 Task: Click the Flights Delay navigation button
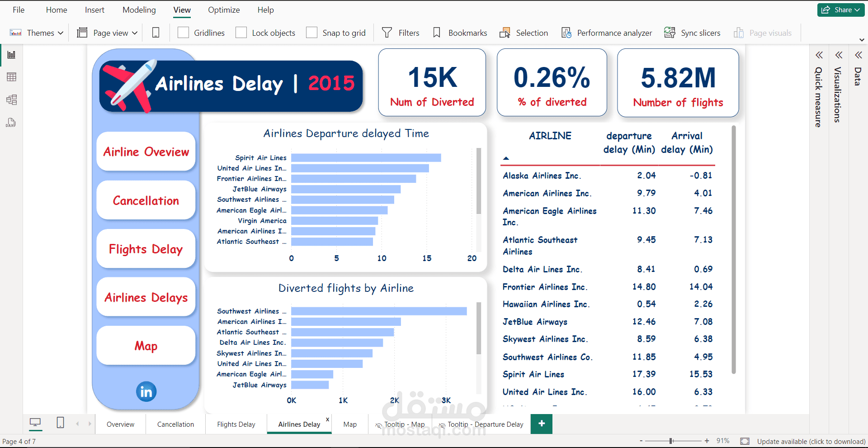146,249
